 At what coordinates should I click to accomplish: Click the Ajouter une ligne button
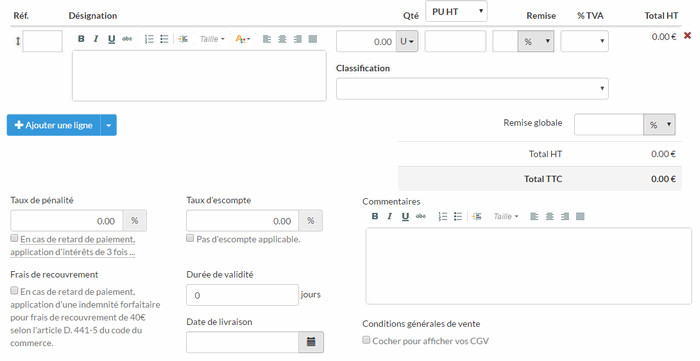pos(54,125)
